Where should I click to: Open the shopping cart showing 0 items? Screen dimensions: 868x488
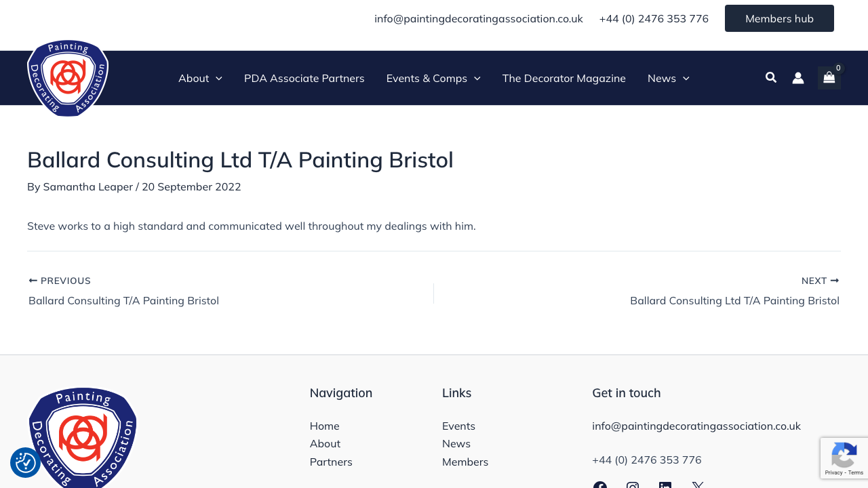(829, 77)
